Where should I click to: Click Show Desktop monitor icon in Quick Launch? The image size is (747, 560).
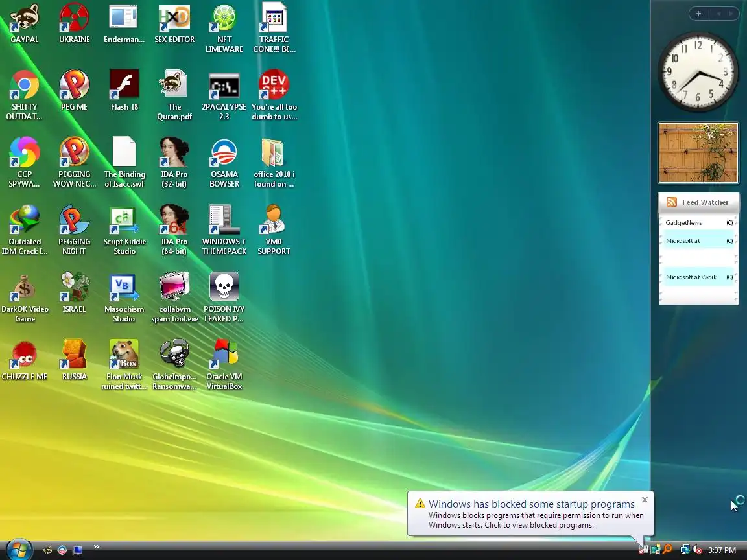point(77,550)
